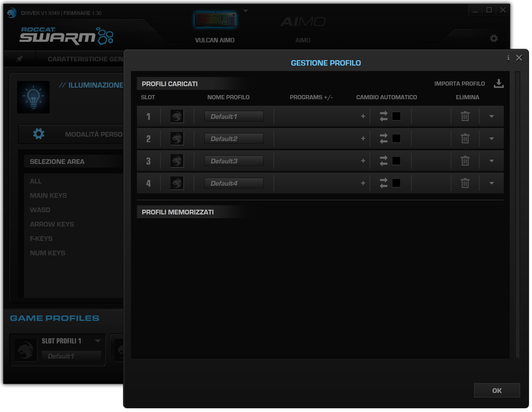Select NUM KEYS area

tap(48, 253)
